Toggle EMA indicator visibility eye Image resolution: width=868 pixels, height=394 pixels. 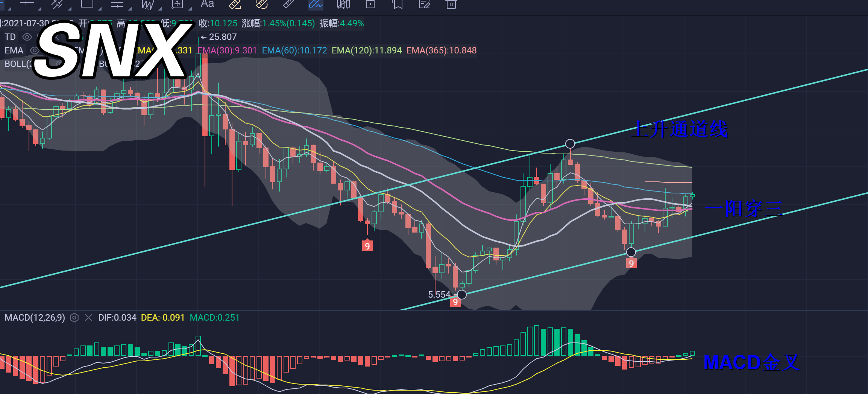tap(35, 50)
